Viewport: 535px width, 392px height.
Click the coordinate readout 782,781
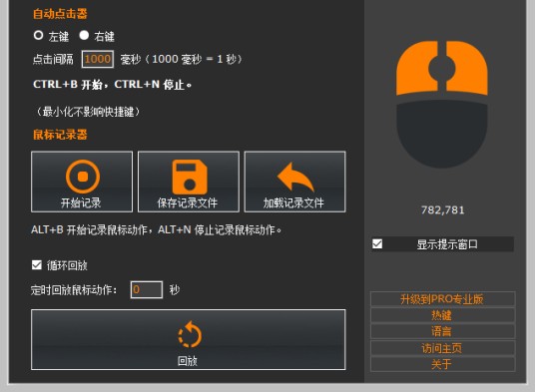(442, 210)
